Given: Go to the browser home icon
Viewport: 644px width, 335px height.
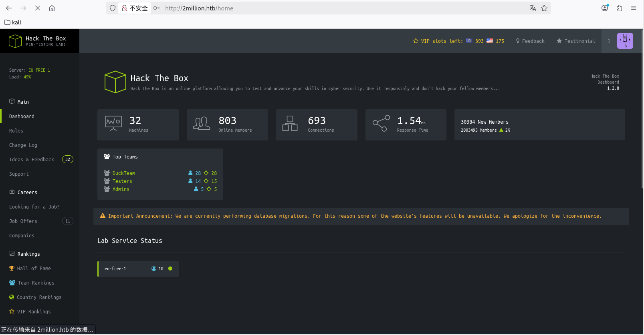Looking at the screenshot, I should point(52,8).
